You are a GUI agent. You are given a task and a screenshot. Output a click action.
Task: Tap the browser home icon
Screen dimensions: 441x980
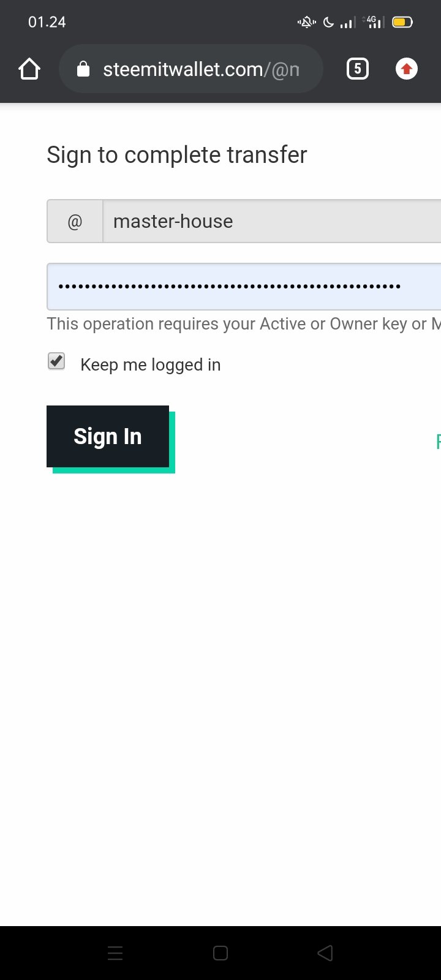point(29,69)
